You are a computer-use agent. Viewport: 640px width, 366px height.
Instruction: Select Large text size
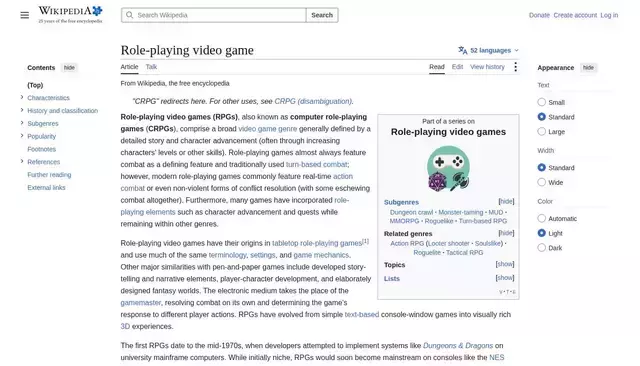click(542, 131)
